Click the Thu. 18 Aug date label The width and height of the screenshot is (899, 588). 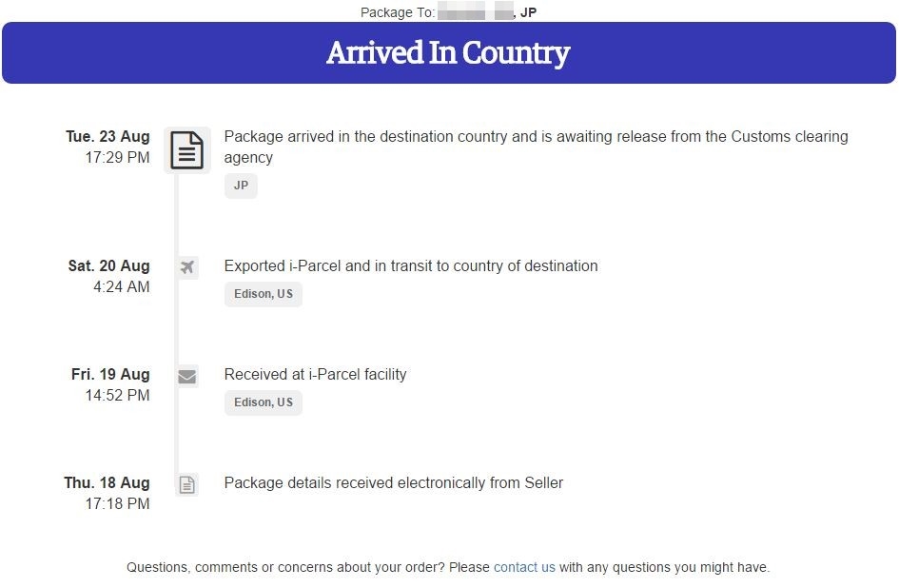(x=107, y=482)
